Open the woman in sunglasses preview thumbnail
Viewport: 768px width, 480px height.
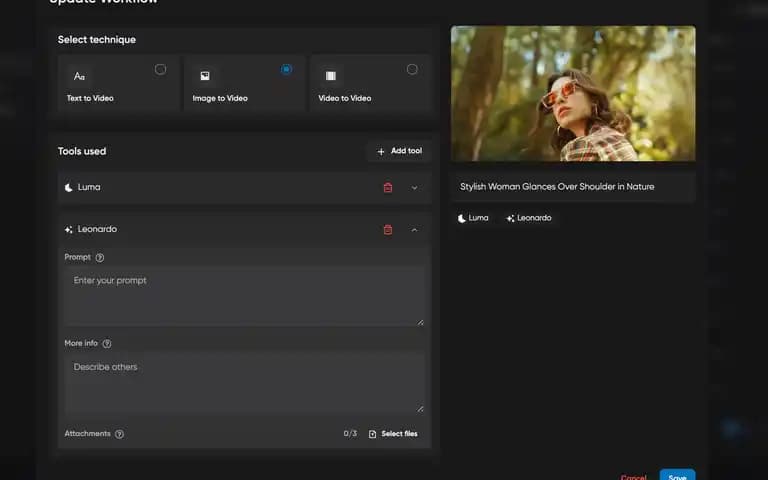tap(573, 94)
